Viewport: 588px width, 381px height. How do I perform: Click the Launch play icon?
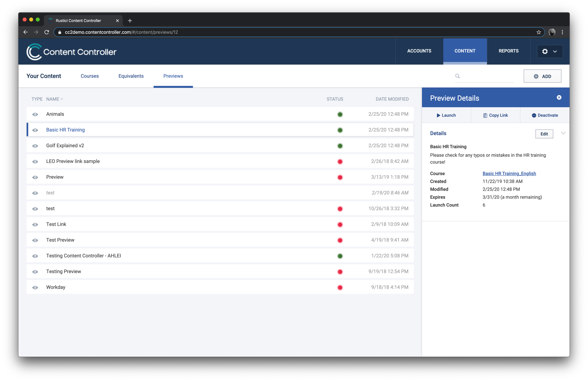tap(438, 115)
